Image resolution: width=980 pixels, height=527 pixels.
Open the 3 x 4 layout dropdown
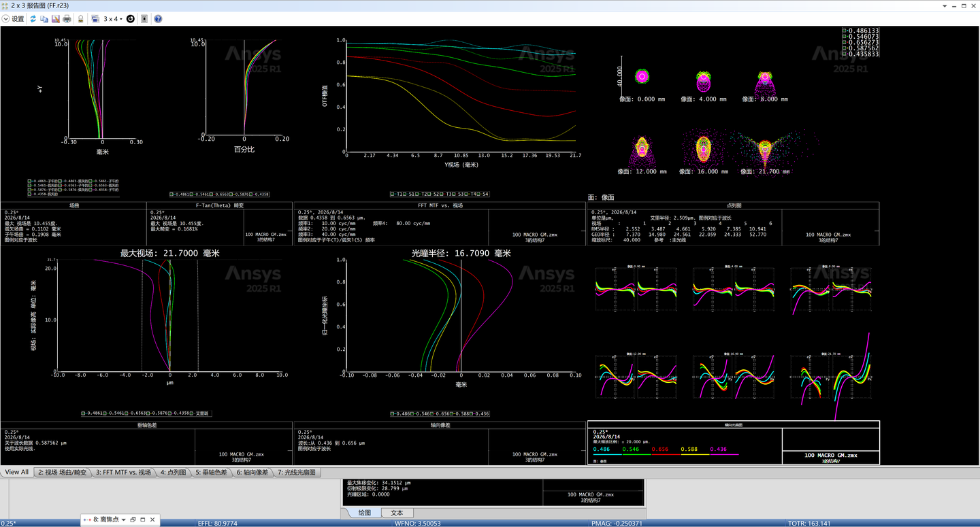coord(112,19)
